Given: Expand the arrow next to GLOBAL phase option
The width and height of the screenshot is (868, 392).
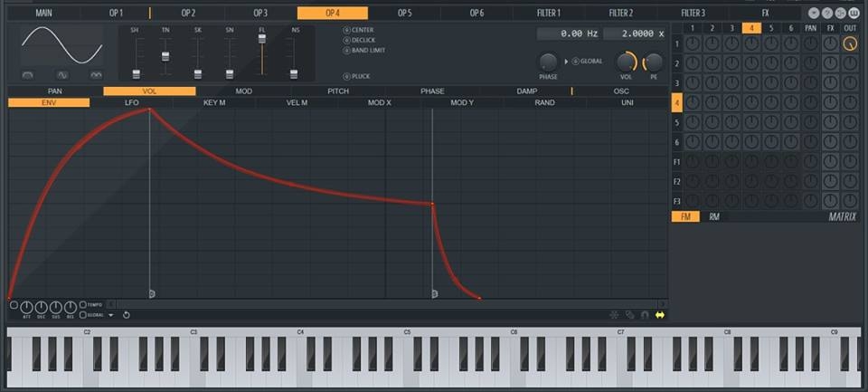Looking at the screenshot, I should [x=566, y=62].
